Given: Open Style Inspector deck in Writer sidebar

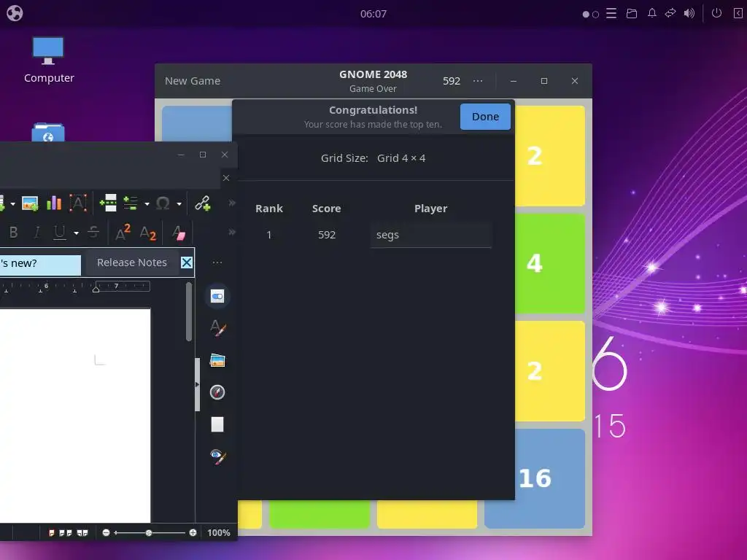Looking at the screenshot, I should pos(217,456).
